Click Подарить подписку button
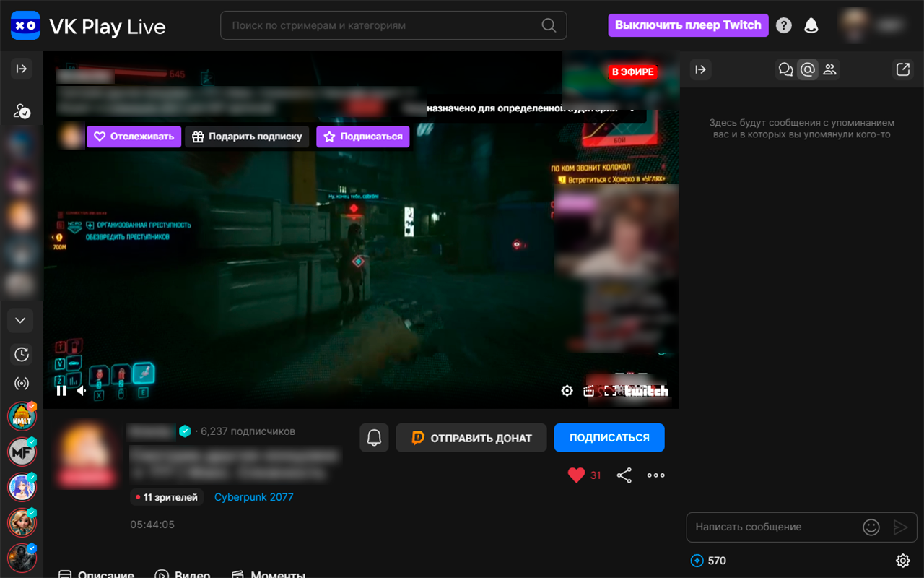Image resolution: width=924 pixels, height=578 pixels. 247,137
